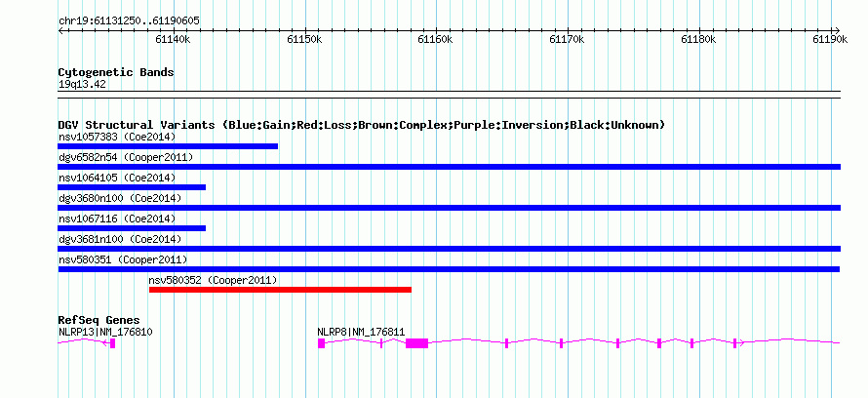This screenshot has width=868, height=398.
Task: Click the large NLRP8 exon block
Action: point(416,343)
